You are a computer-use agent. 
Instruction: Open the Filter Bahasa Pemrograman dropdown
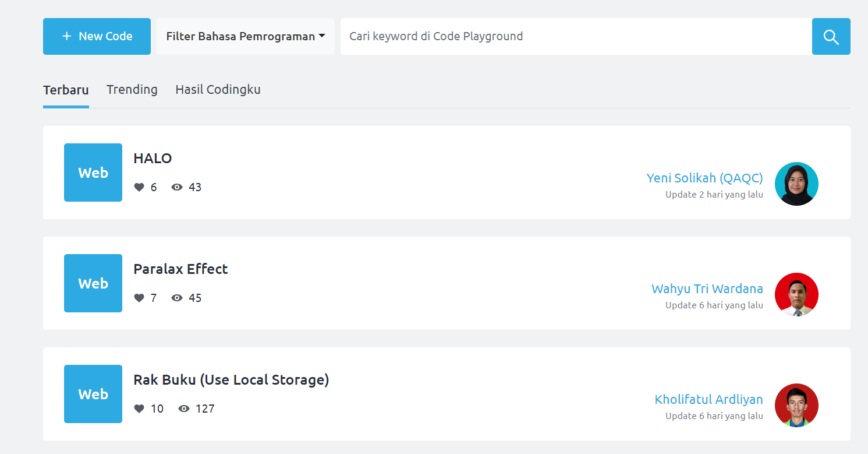245,36
